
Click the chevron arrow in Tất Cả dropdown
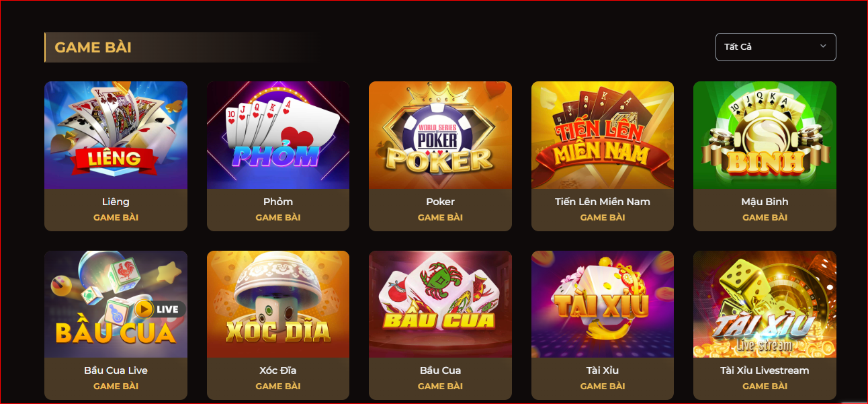(823, 46)
